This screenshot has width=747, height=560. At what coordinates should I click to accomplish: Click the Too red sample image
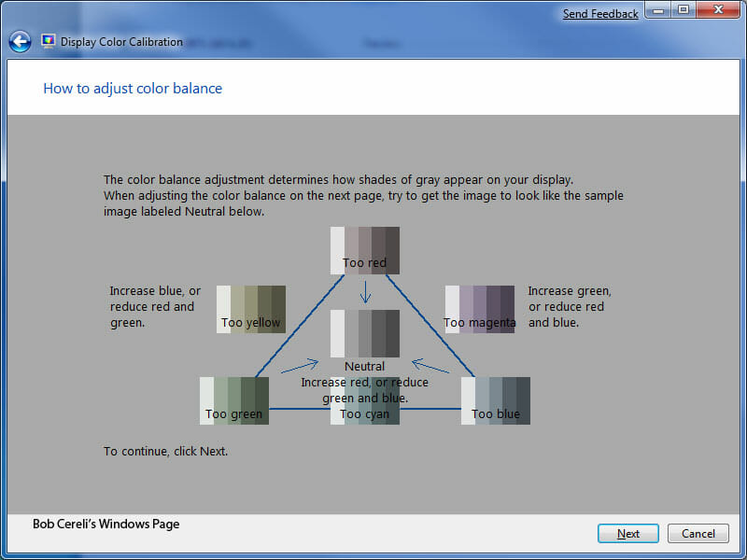[x=365, y=250]
